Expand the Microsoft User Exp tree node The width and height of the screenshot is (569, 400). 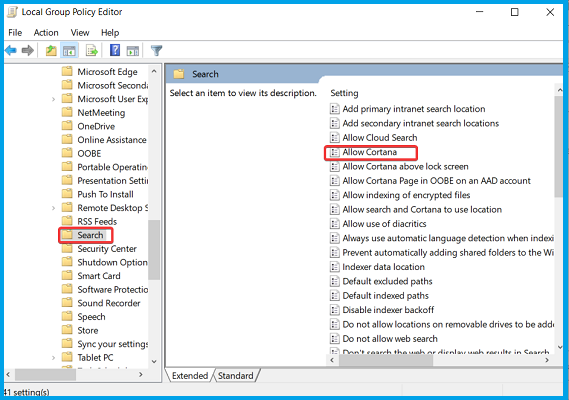[x=54, y=99]
